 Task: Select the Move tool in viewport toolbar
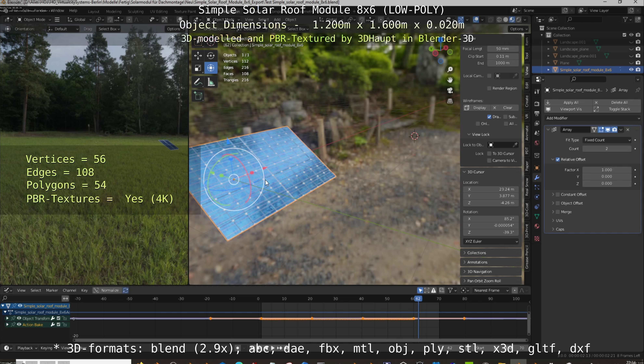coord(198,56)
